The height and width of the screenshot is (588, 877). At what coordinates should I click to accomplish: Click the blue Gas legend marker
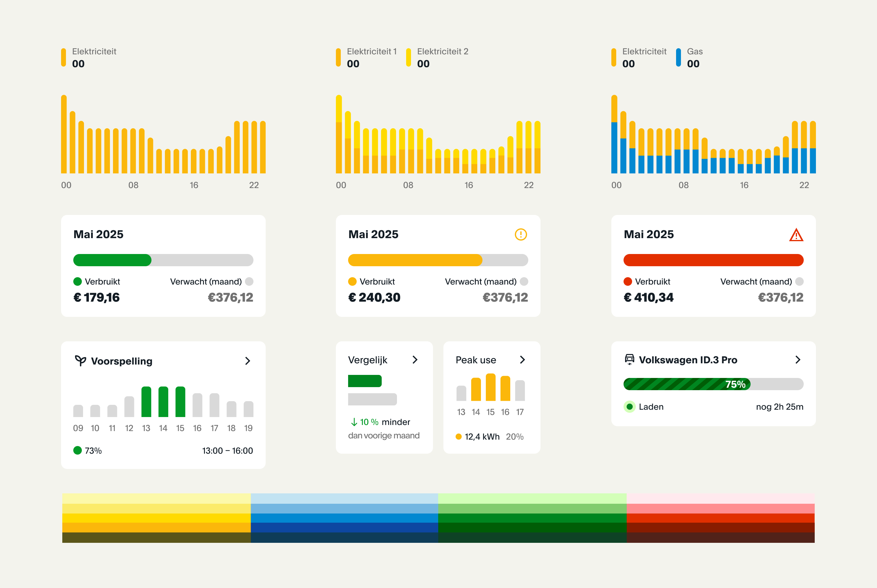coord(678,57)
